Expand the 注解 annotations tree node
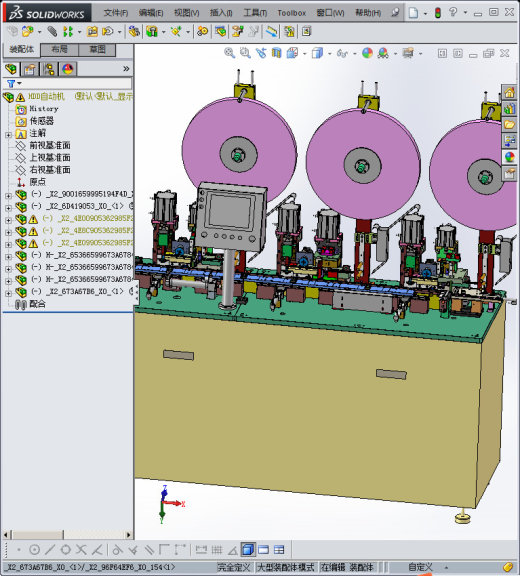This screenshot has width=520, height=576. (x=8, y=135)
